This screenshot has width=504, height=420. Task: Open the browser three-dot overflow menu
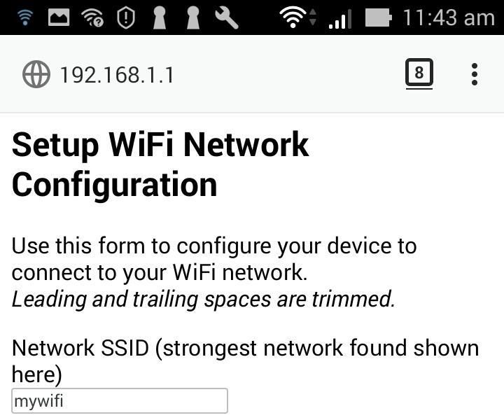[x=475, y=74]
